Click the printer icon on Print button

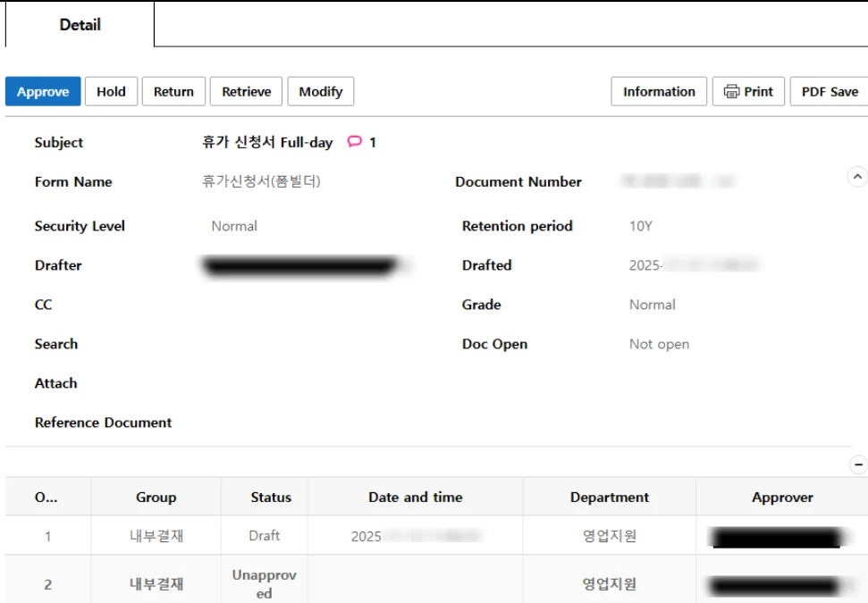pyautogui.click(x=731, y=92)
